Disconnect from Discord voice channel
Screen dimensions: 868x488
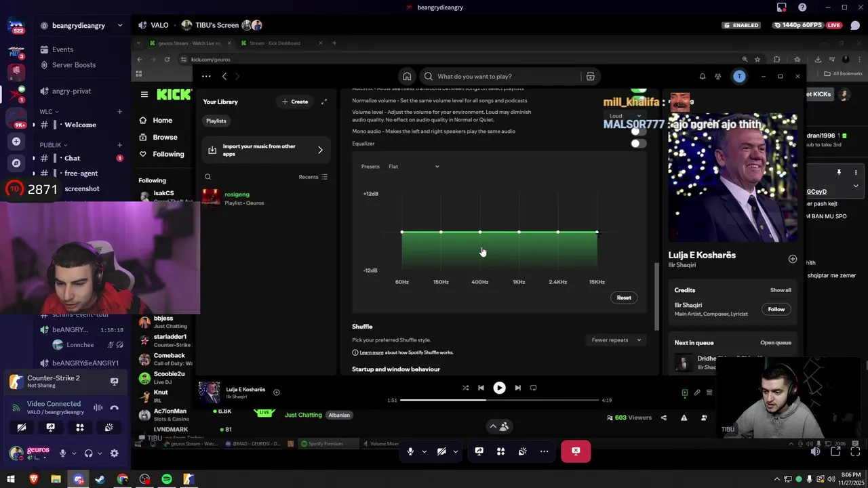point(114,407)
